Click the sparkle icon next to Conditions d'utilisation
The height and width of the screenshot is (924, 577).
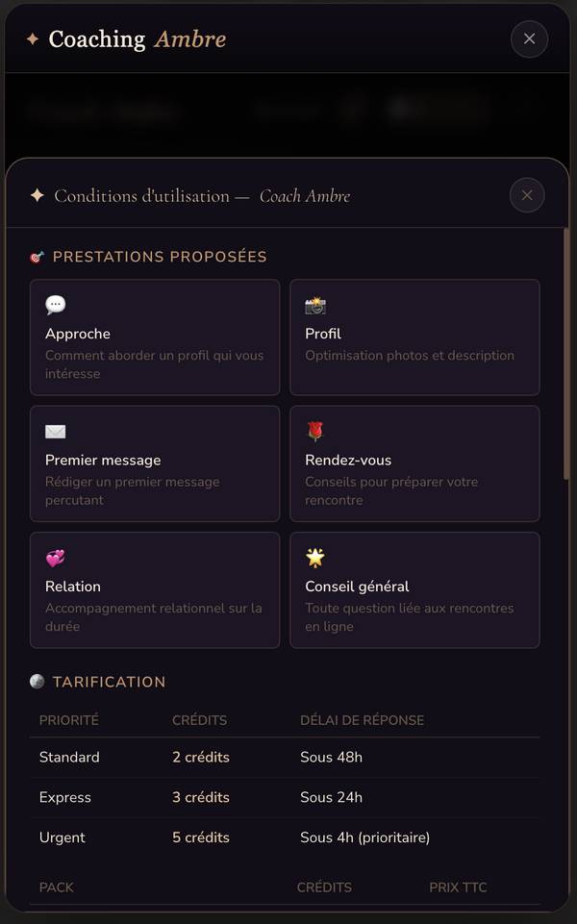pyautogui.click(x=38, y=196)
